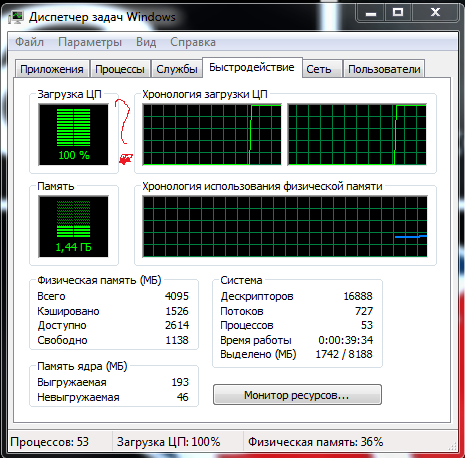
Task: Switch to the Службы tab
Action: [x=177, y=69]
